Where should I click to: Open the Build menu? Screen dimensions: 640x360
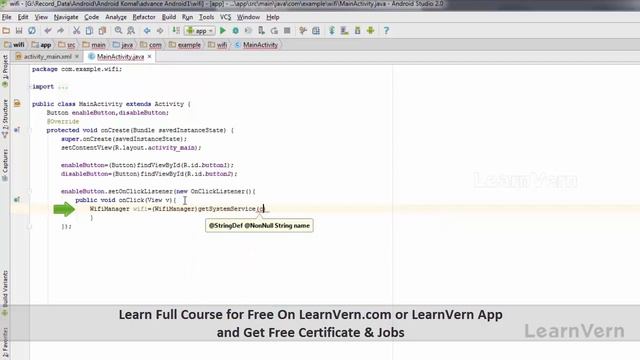coord(169,17)
